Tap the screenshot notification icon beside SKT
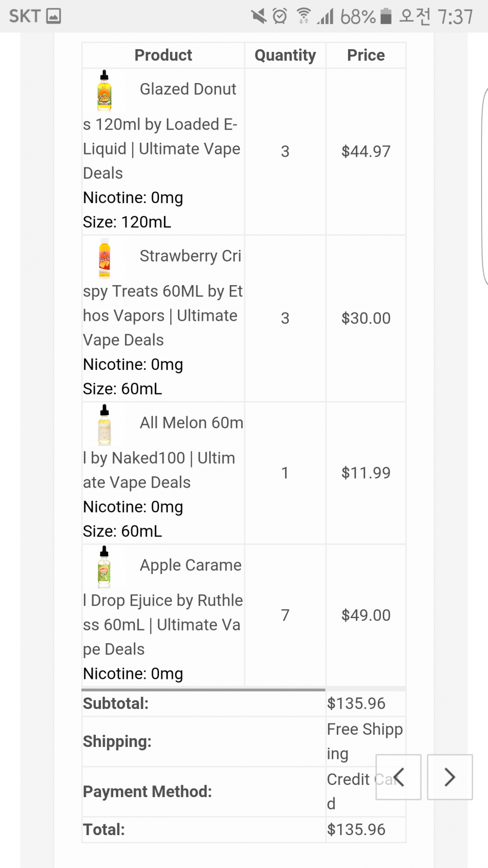This screenshot has width=488, height=868. [54, 17]
